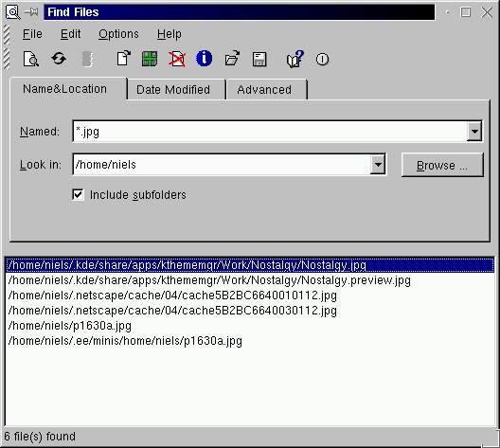Switch to the Advanced tab
This screenshot has width=500, height=448.
tap(264, 90)
